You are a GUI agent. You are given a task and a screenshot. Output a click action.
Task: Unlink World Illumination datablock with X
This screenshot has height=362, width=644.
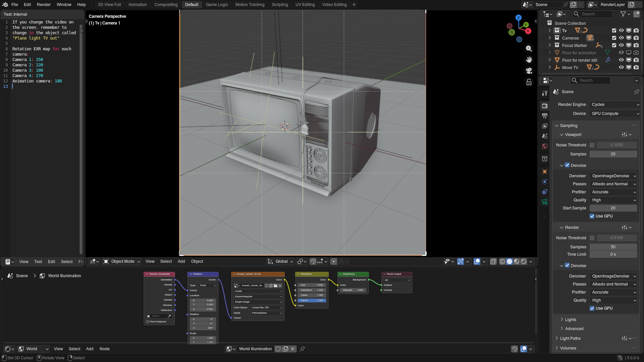[293, 349]
